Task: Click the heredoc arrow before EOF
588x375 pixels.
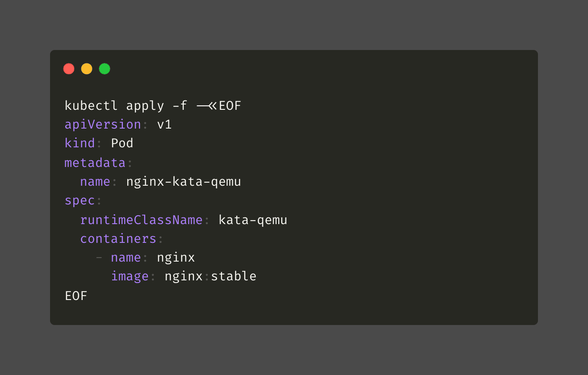Action: click(207, 106)
